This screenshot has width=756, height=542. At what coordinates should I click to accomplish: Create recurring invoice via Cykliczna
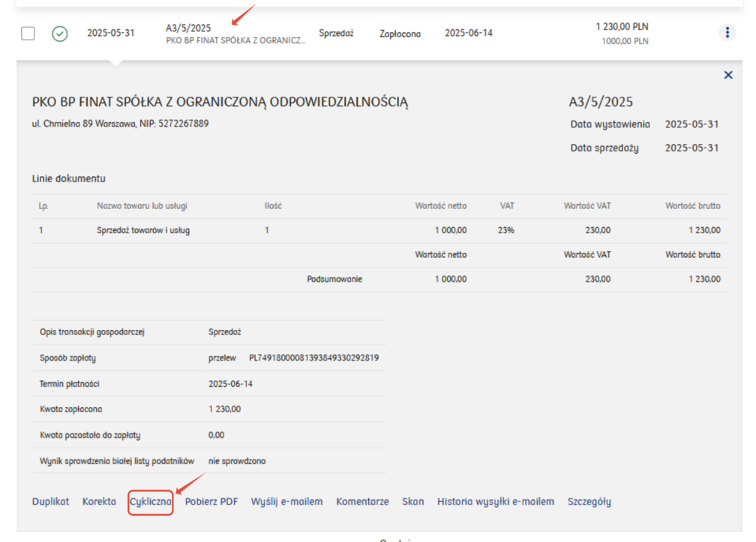151,502
